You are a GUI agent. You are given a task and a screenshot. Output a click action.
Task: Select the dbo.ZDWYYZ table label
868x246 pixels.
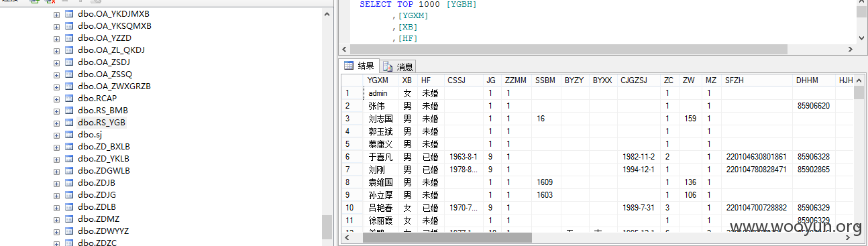pos(103,231)
